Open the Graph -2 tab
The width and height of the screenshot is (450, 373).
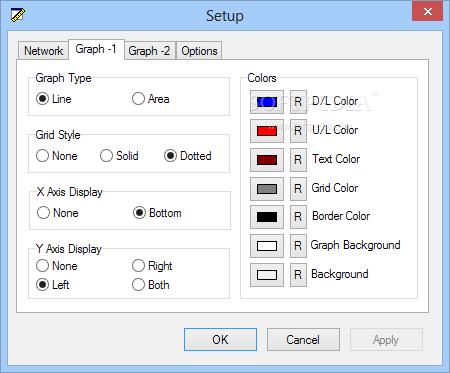(x=149, y=51)
